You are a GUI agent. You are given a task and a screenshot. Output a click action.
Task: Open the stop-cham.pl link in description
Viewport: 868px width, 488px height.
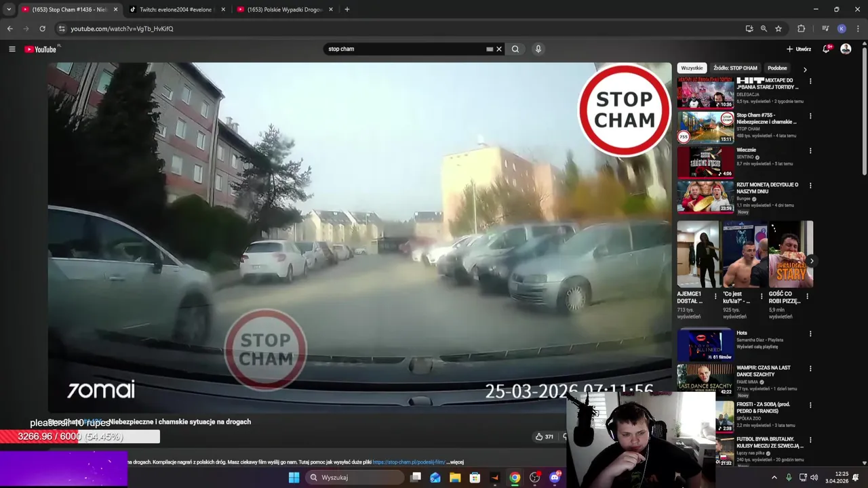pos(408,462)
